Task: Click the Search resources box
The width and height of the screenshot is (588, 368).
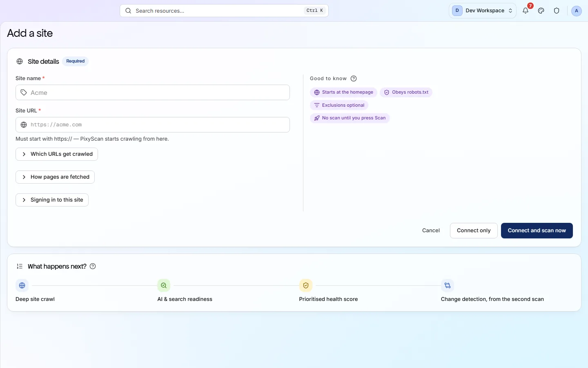Action: (224, 11)
